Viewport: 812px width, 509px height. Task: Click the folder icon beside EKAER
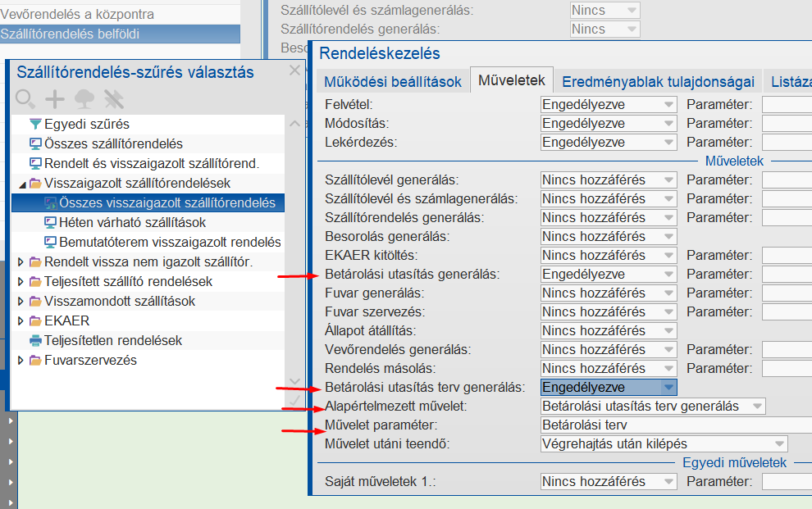[x=35, y=320]
